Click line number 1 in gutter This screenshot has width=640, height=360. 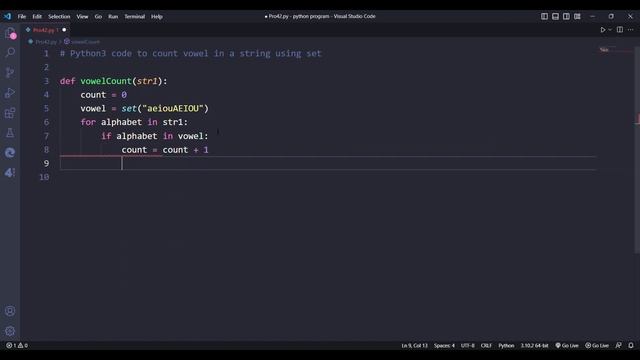click(46, 53)
